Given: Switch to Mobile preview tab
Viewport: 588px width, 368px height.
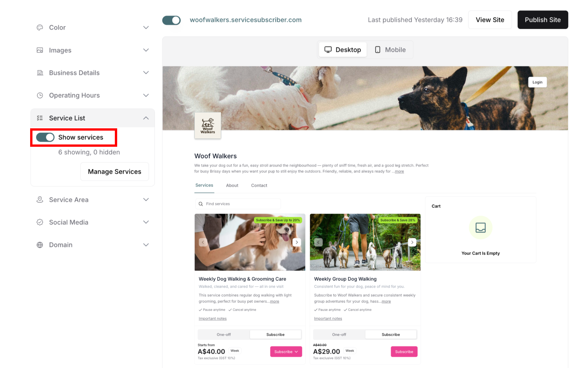Looking at the screenshot, I should pyautogui.click(x=390, y=50).
